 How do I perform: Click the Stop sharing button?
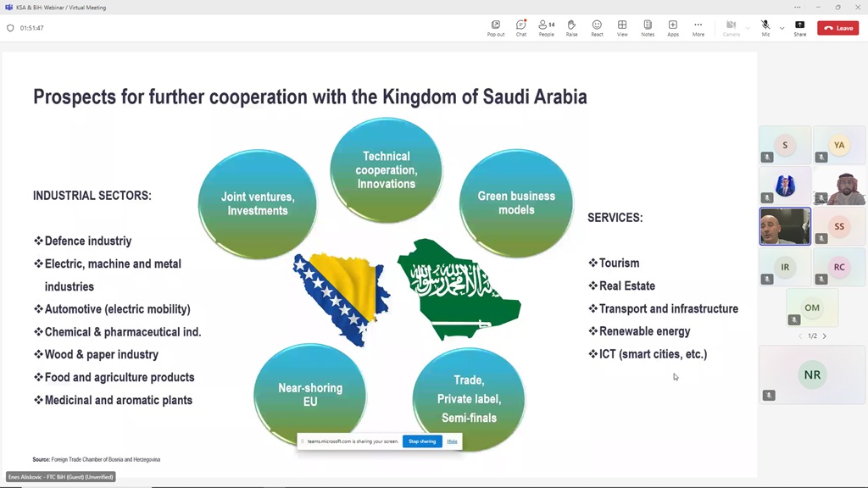coord(422,441)
